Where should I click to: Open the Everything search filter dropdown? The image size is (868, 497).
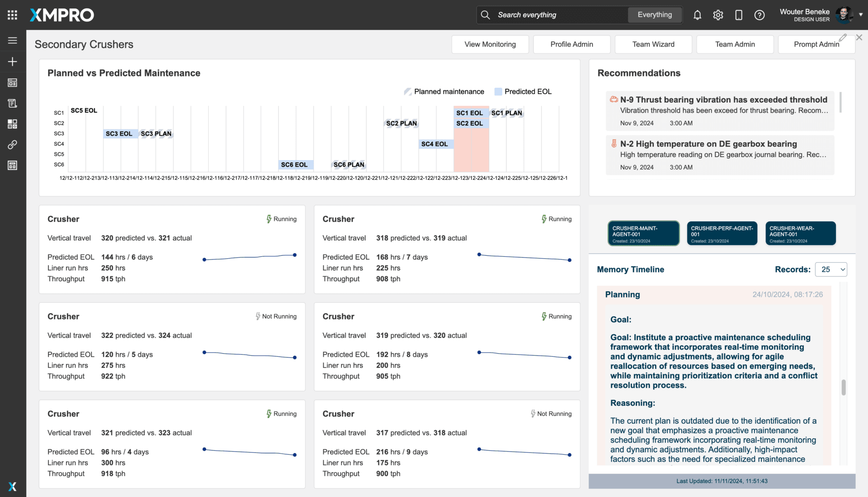[655, 15]
